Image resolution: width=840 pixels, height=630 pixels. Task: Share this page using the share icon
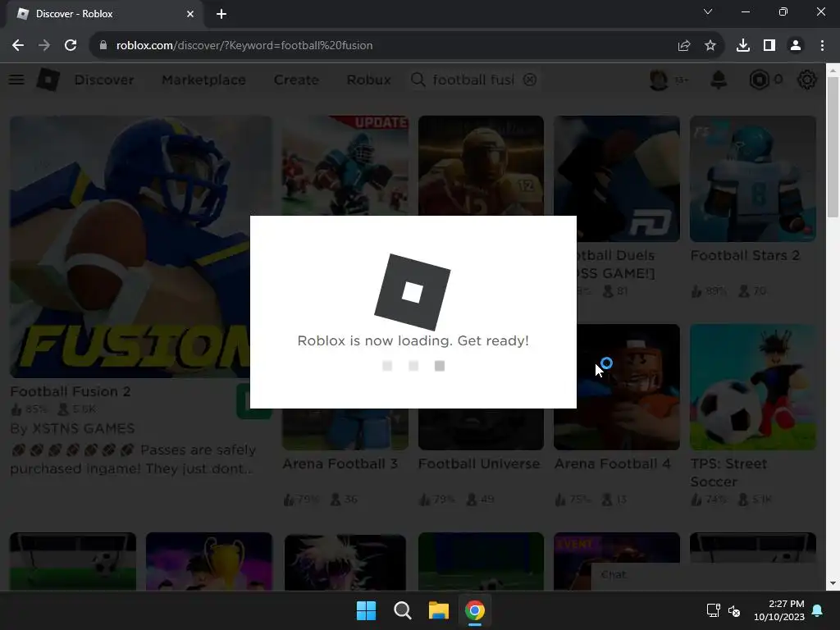684,46
